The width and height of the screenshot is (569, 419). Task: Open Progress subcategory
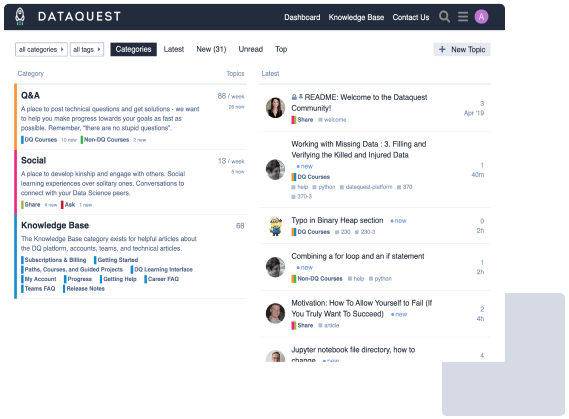point(78,279)
